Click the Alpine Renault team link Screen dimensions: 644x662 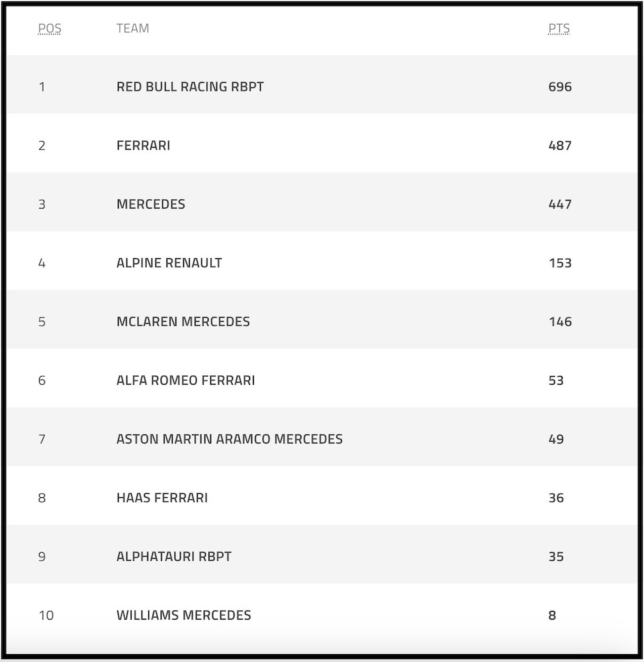click(x=169, y=263)
